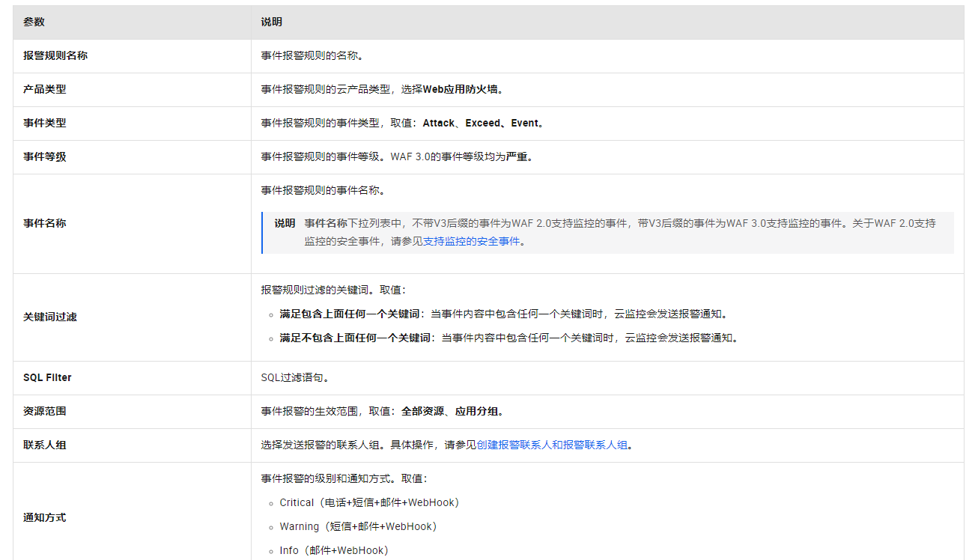Click the "参数" column header
The image size is (978, 560).
[x=132, y=22]
